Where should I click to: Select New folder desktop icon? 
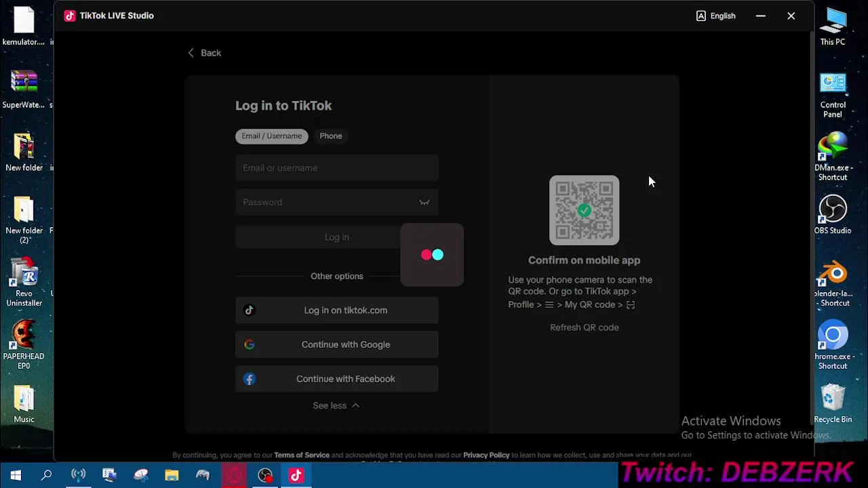(24, 152)
